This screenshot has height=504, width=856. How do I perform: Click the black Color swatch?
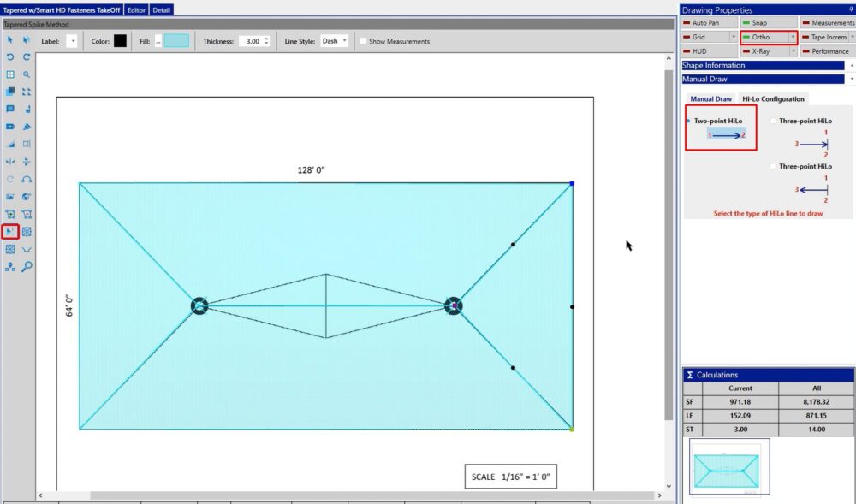120,41
